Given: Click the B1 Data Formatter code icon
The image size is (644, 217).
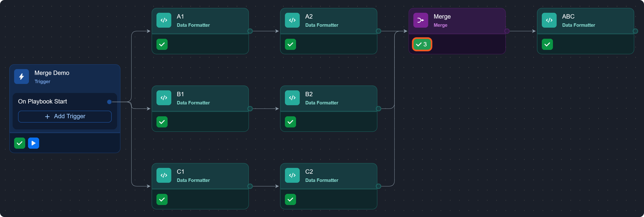Looking at the screenshot, I should click(164, 98).
